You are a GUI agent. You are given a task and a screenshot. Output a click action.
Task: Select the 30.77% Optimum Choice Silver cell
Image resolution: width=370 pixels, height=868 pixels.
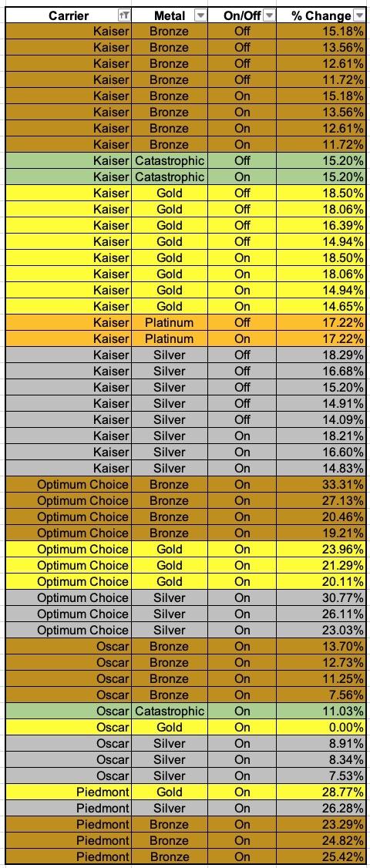(321, 598)
